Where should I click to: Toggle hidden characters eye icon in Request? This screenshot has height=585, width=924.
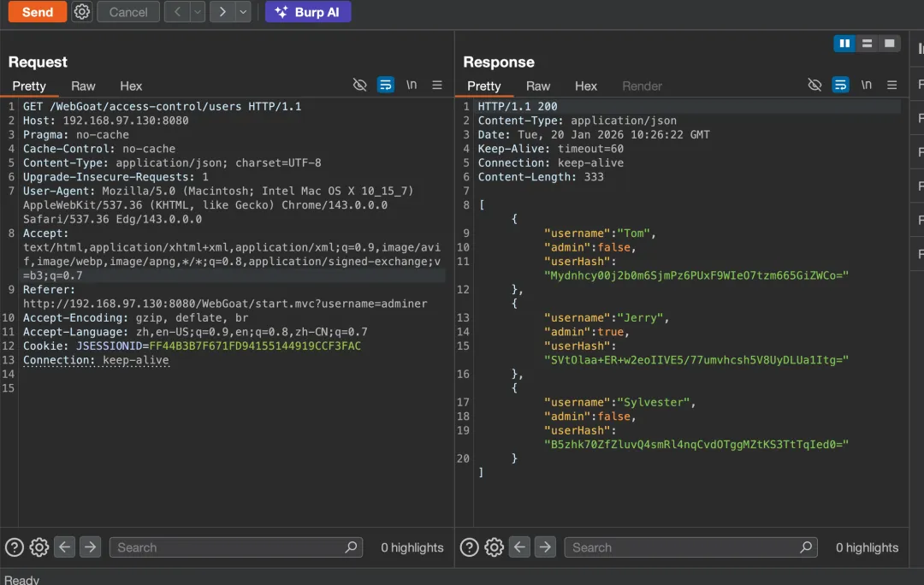(x=360, y=86)
